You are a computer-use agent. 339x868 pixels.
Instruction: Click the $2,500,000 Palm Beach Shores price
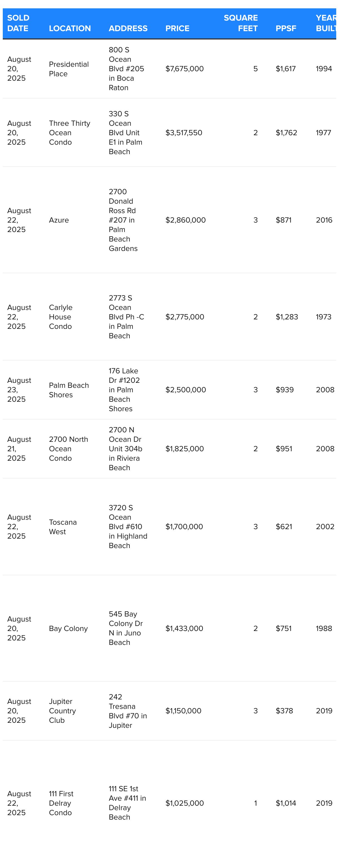pyautogui.click(x=186, y=389)
